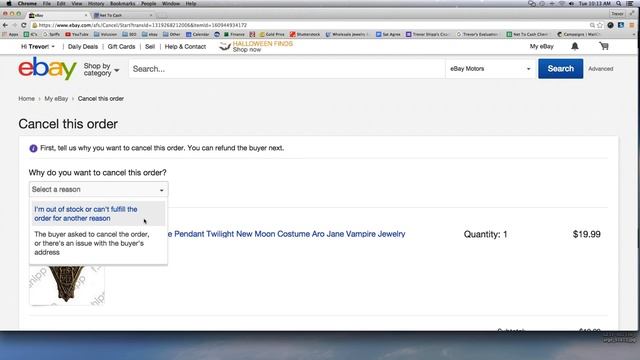Open the People menu
The height and width of the screenshot is (360, 640).
pyautogui.click(x=149, y=3)
